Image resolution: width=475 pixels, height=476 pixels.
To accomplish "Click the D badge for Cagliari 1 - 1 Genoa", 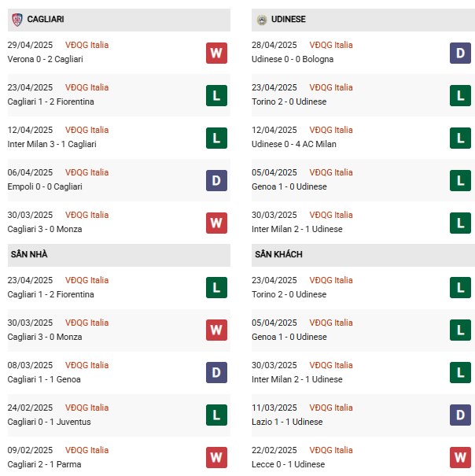I will tap(216, 372).
